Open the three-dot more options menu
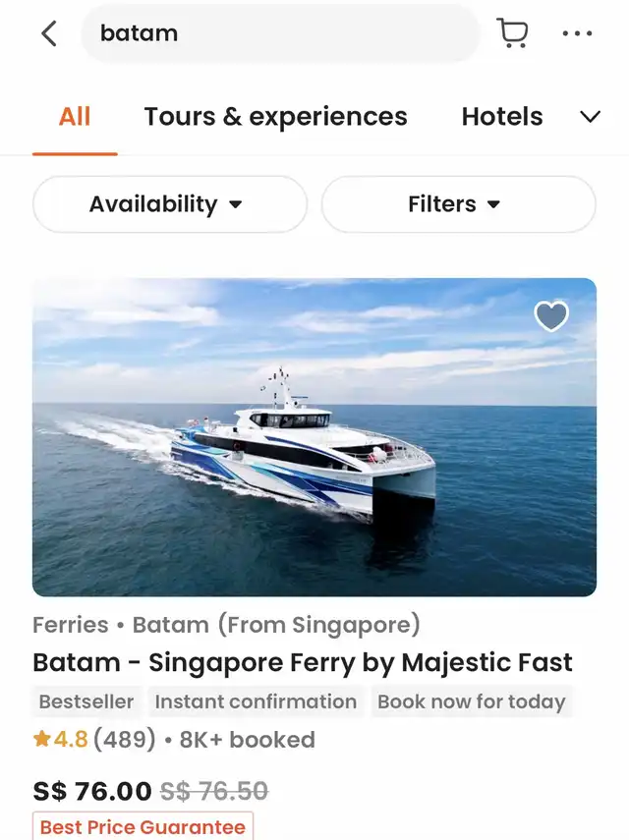 click(x=577, y=33)
